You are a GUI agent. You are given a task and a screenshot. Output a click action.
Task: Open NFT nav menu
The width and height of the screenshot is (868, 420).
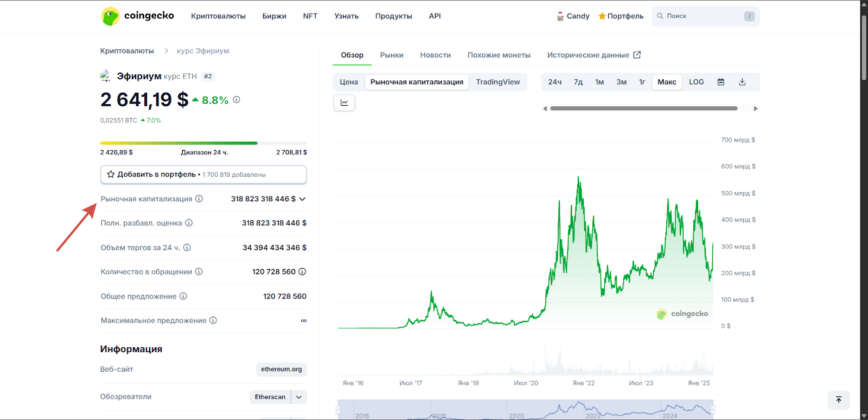[x=310, y=16]
